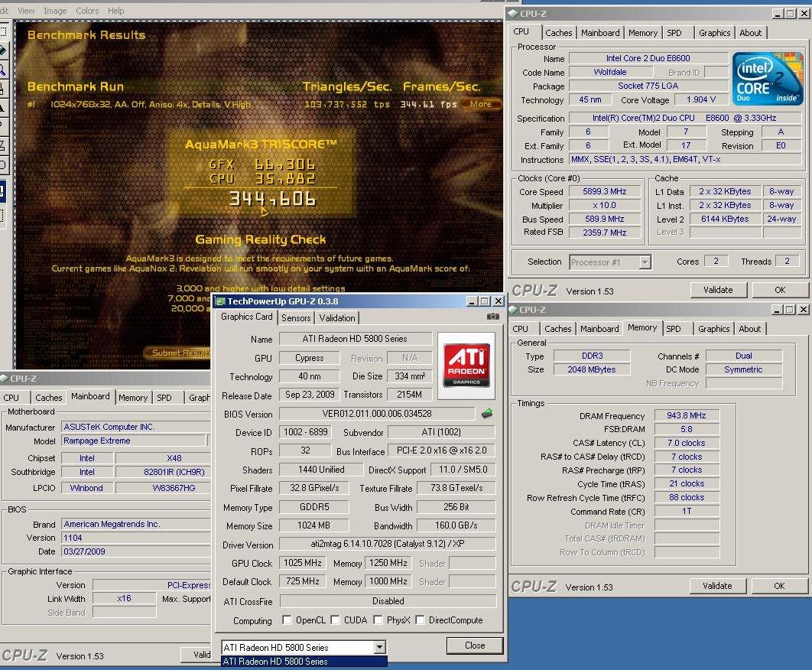The width and height of the screenshot is (812, 670).
Task: Click the AquaMark total score 344,606
Action: click(272, 198)
